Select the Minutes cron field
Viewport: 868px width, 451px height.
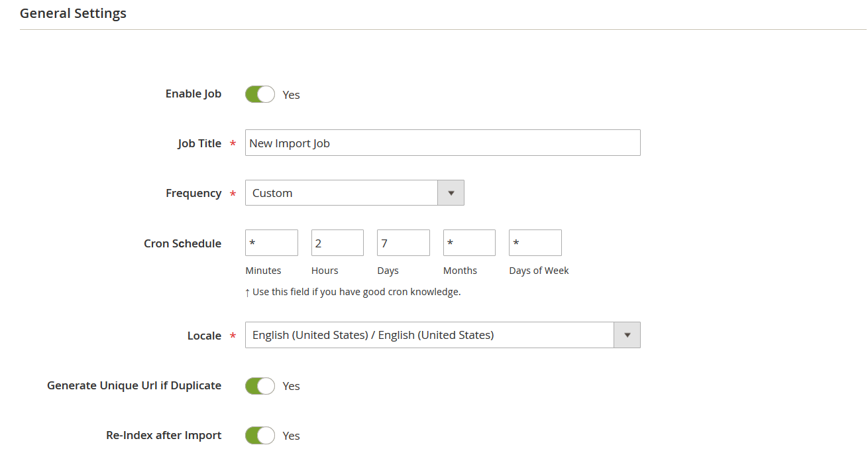point(271,242)
